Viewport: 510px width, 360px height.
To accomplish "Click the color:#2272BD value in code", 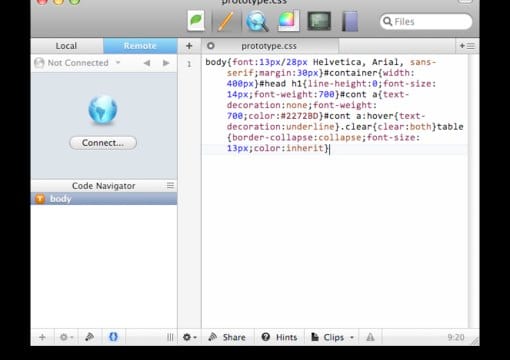I will [x=283, y=116].
